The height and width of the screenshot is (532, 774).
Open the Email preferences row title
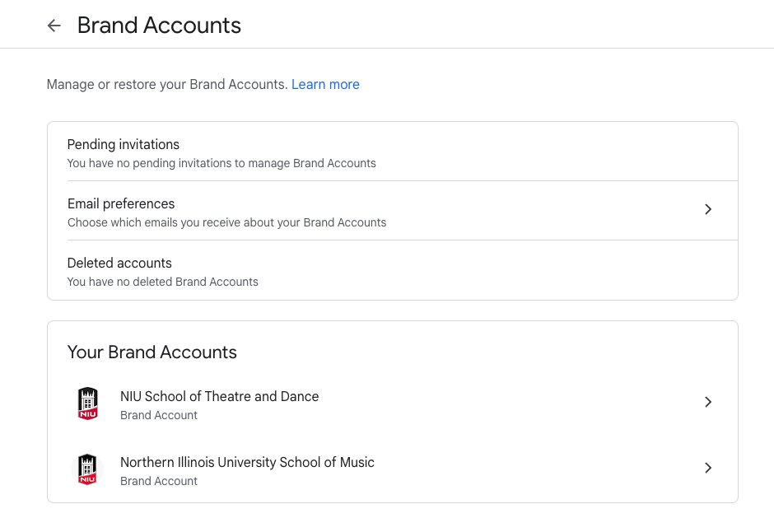click(x=121, y=203)
